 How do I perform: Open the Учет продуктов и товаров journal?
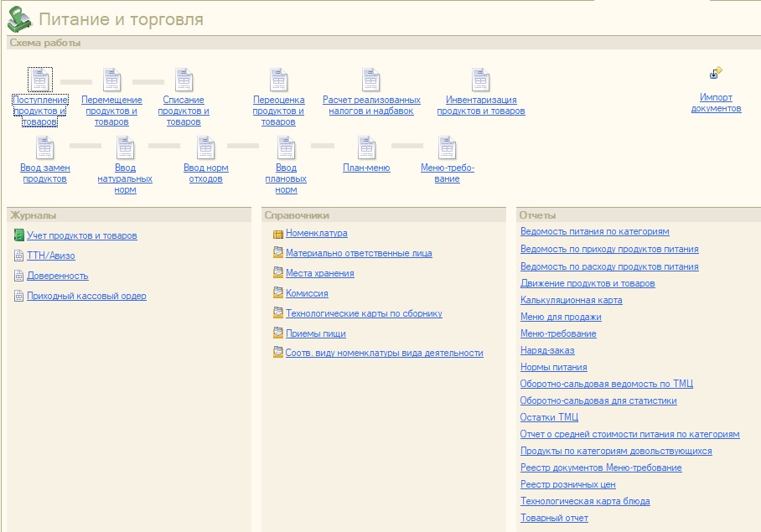click(x=81, y=235)
